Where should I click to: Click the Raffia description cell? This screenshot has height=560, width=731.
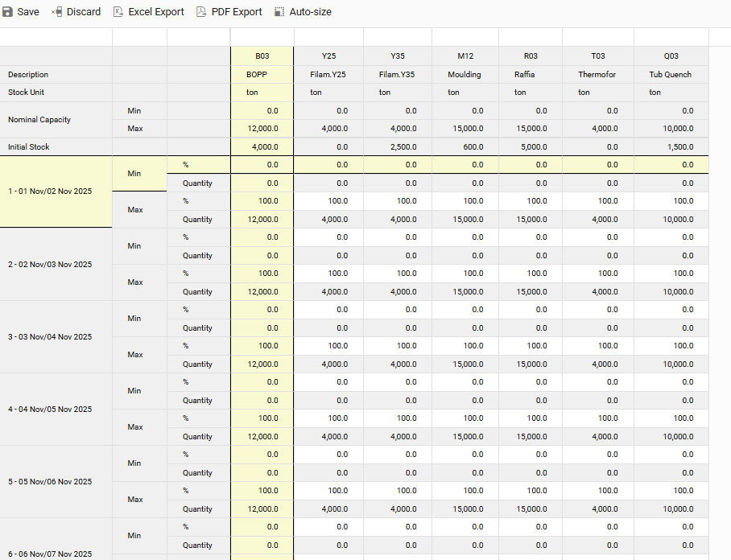point(531,75)
